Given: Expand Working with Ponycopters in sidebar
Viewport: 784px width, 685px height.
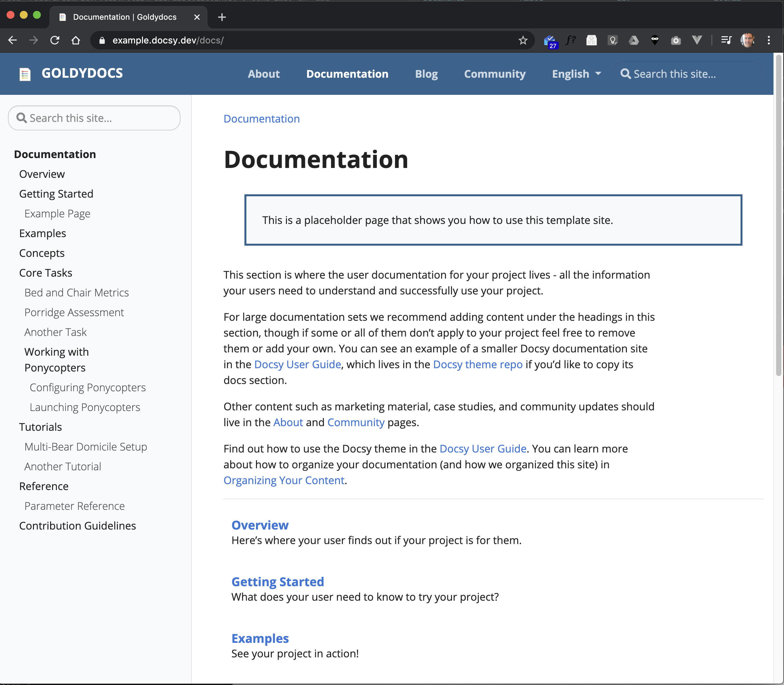Looking at the screenshot, I should pos(57,359).
